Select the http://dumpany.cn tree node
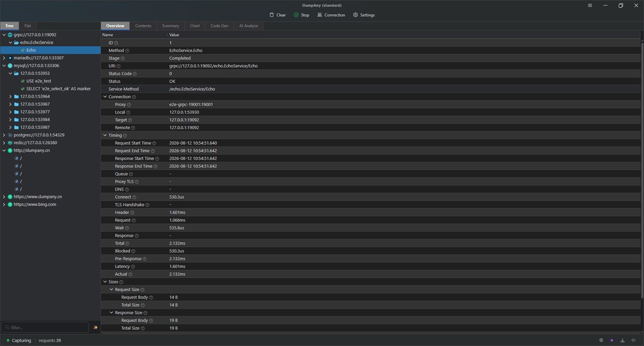The height and width of the screenshot is (346, 644). coord(51,150)
